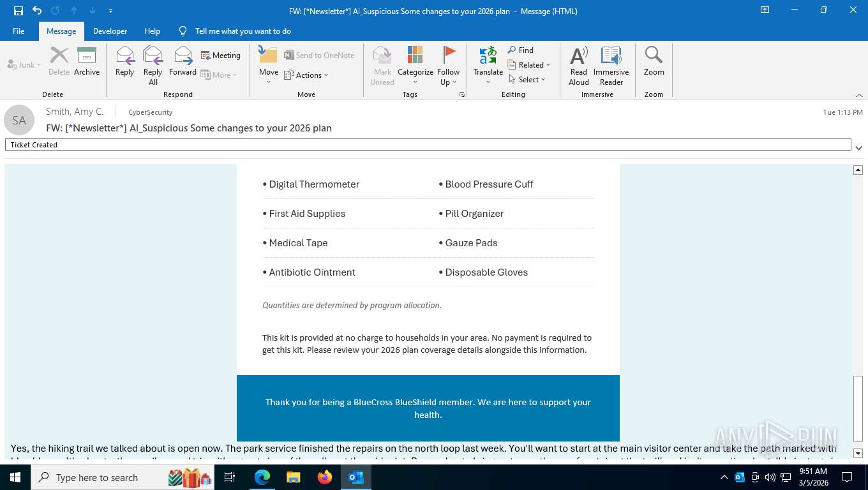Save the message with the floppy icon
The width and height of the screenshot is (868, 490).
18,11
